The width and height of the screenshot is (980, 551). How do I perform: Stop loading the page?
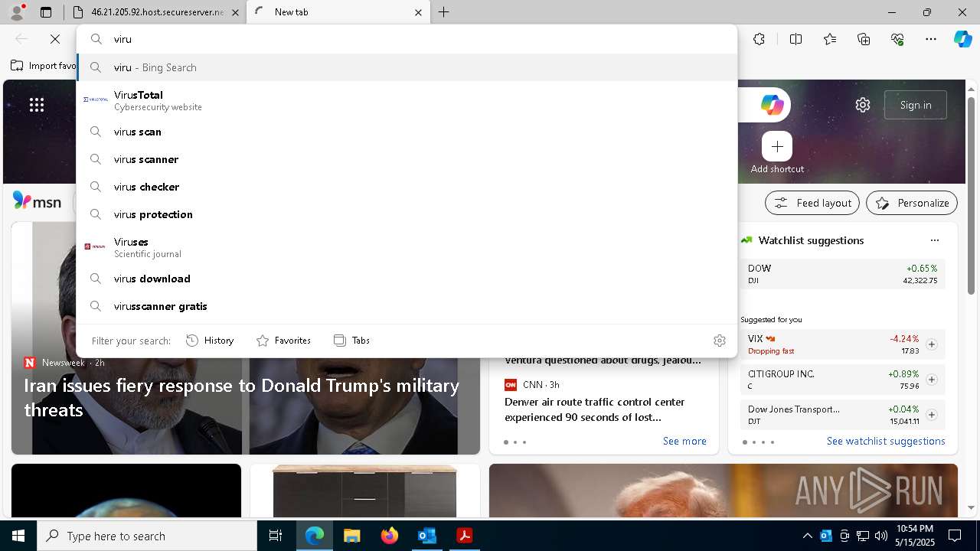55,39
